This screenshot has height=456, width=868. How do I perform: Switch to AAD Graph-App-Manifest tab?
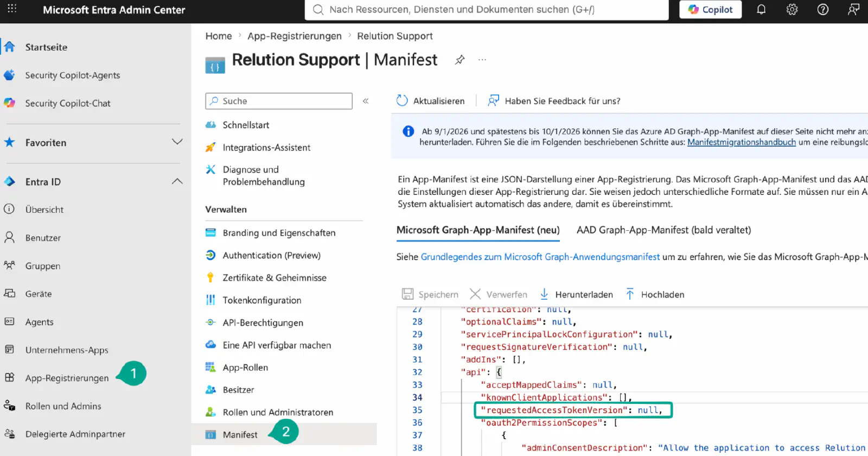pos(663,230)
